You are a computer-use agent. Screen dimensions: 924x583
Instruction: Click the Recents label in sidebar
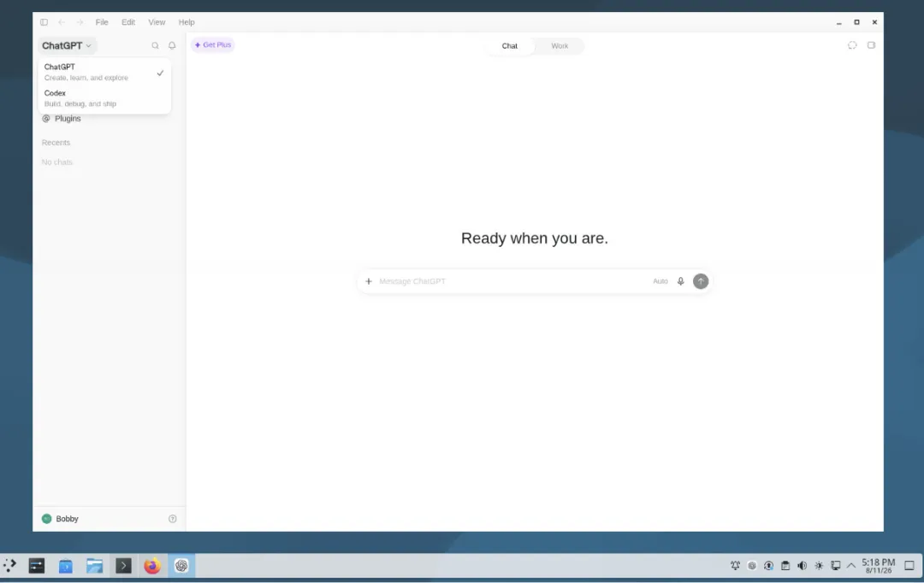point(56,143)
